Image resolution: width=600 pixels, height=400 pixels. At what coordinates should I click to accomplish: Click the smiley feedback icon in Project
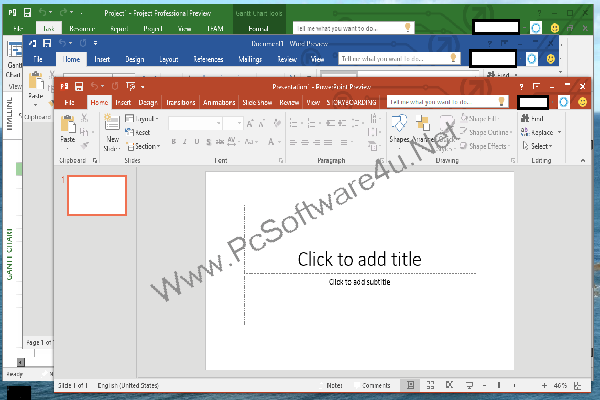pos(554,28)
